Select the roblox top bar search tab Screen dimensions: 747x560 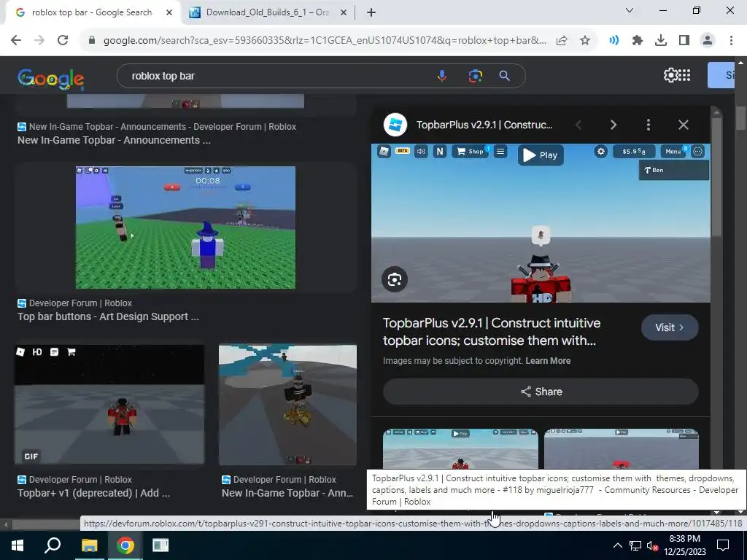91,12
